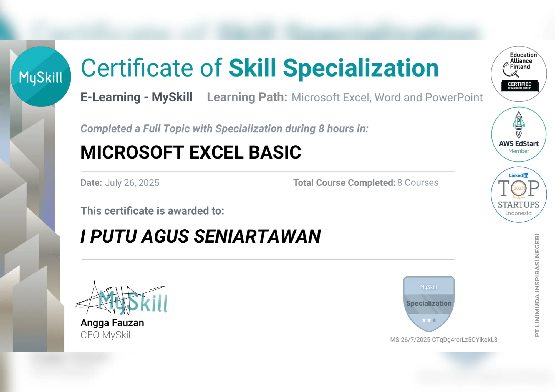
Task: Click the date 'July 26, 2025'
Action: click(132, 183)
